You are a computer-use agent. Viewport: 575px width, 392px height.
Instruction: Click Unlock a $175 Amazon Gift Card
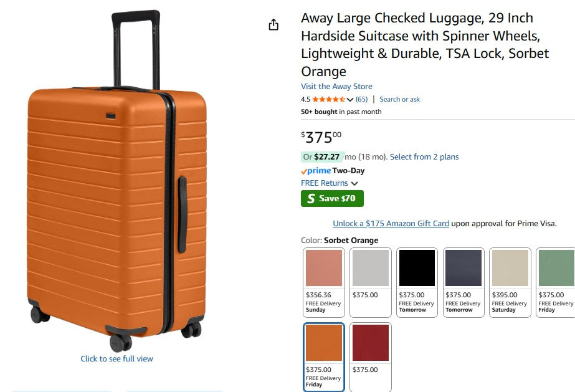[391, 224]
